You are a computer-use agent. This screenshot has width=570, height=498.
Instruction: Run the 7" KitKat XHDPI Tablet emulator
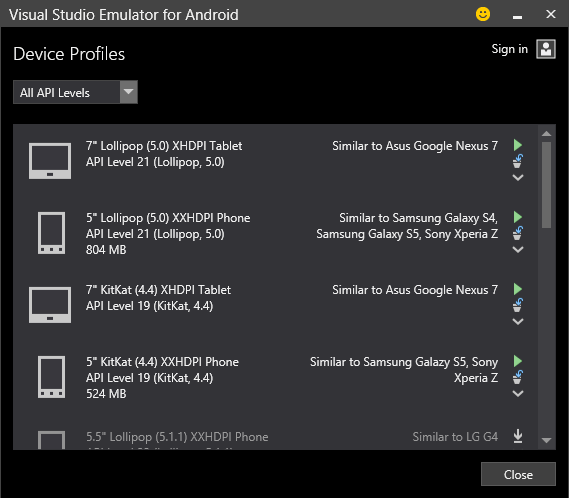click(518, 289)
